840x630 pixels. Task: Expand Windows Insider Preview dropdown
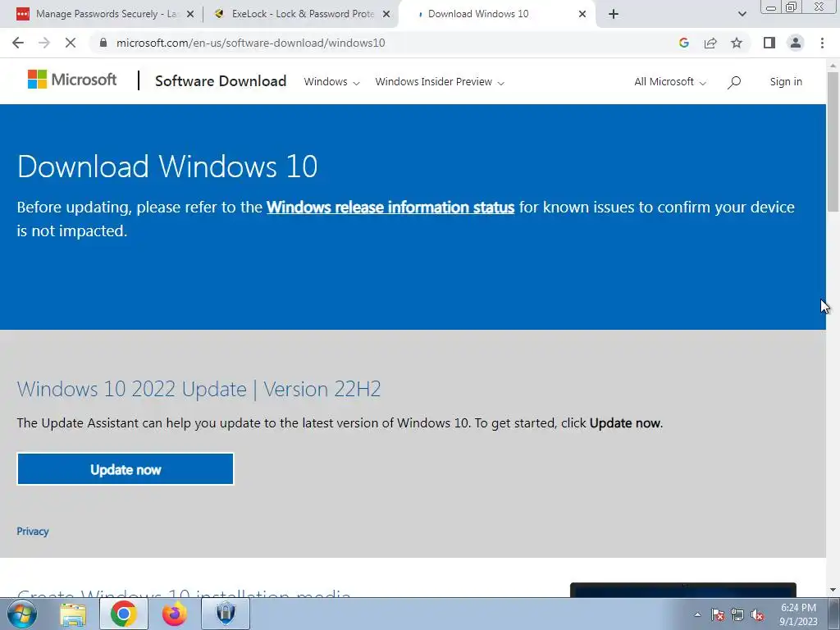(440, 82)
